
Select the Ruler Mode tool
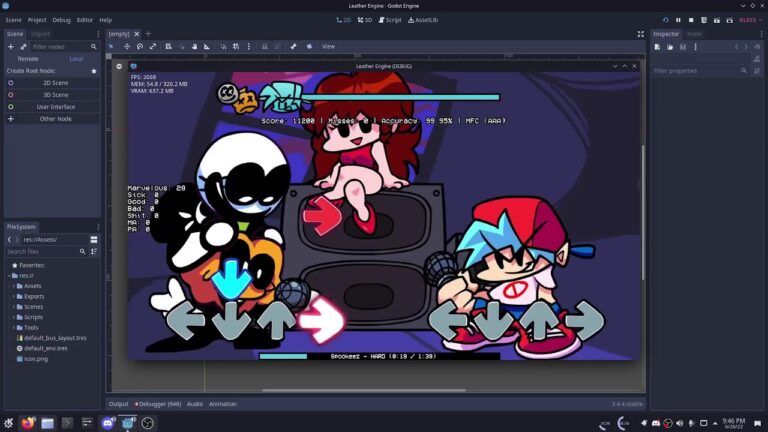coord(207,47)
